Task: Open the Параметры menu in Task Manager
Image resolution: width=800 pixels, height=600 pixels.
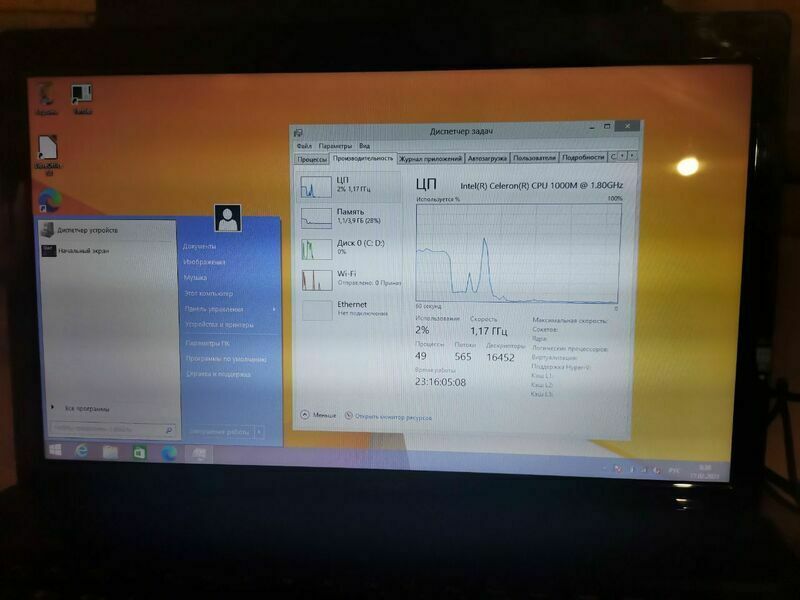Action: (x=335, y=146)
